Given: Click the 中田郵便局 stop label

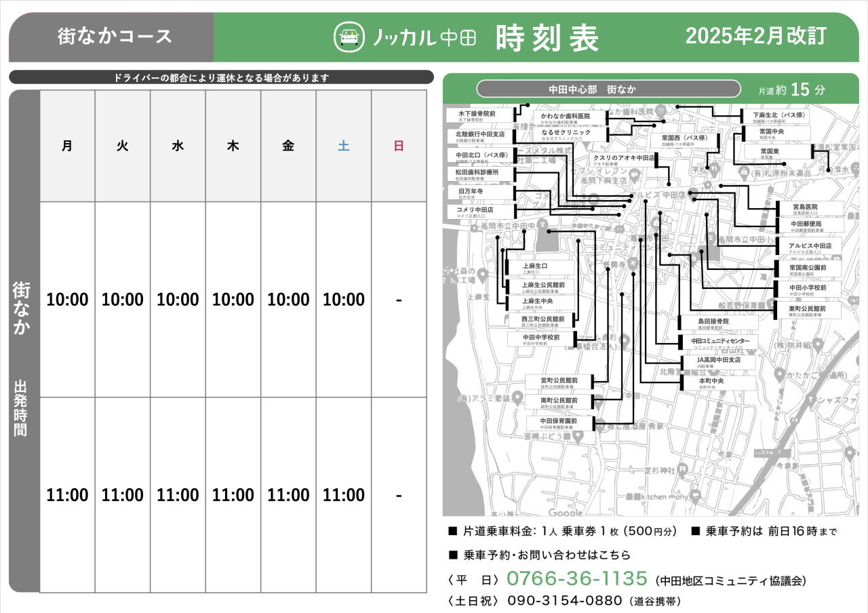Looking at the screenshot, I should tap(810, 226).
